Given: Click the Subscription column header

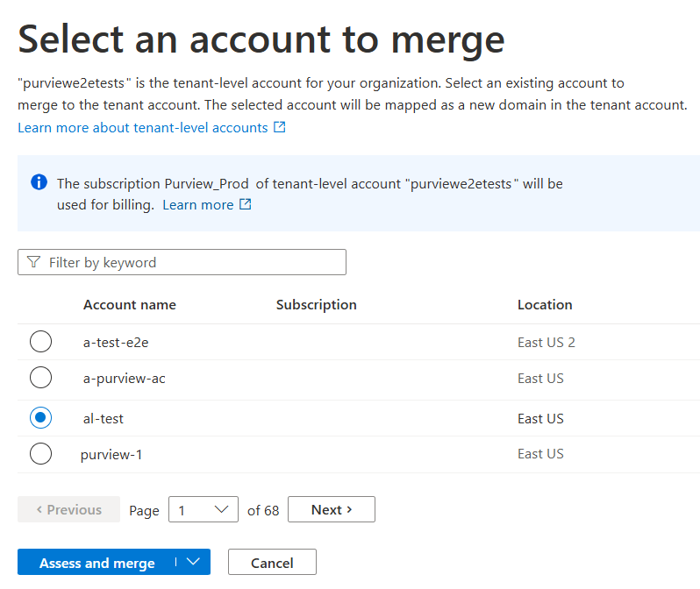Looking at the screenshot, I should click(316, 305).
